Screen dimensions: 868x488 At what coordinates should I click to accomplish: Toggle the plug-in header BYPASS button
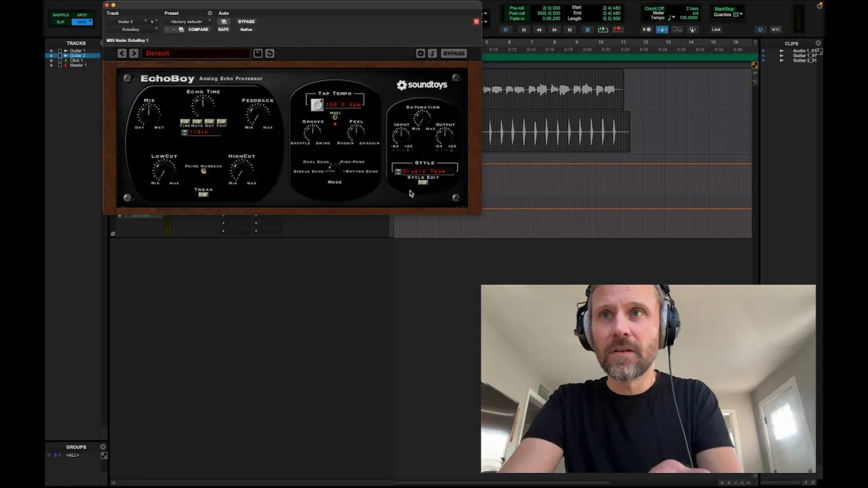tap(246, 22)
